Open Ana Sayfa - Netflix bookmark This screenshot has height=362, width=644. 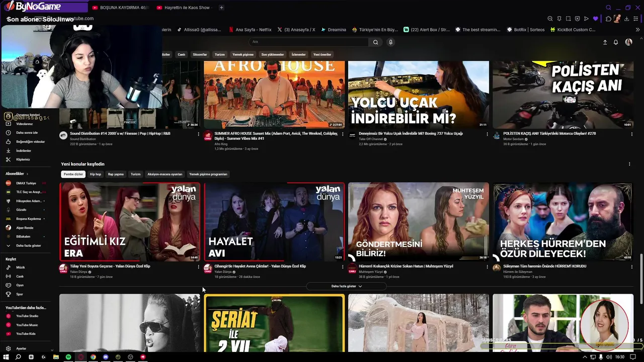coord(250,30)
